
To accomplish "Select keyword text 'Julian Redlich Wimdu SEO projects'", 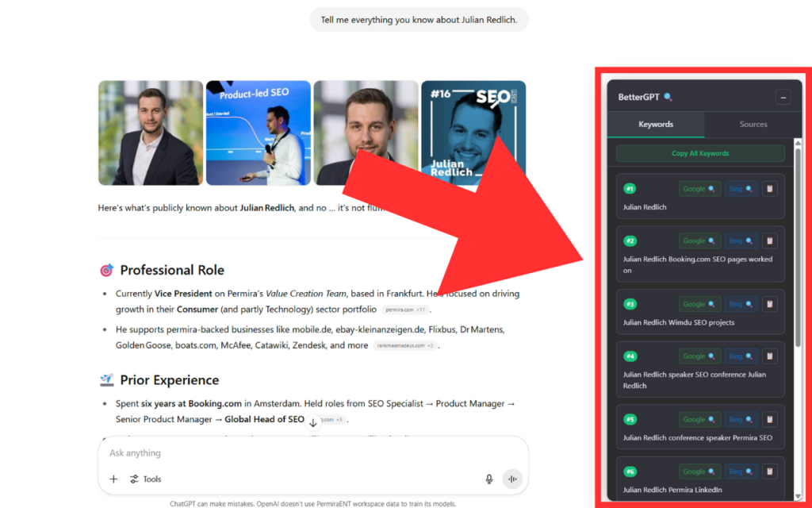I will click(x=679, y=322).
